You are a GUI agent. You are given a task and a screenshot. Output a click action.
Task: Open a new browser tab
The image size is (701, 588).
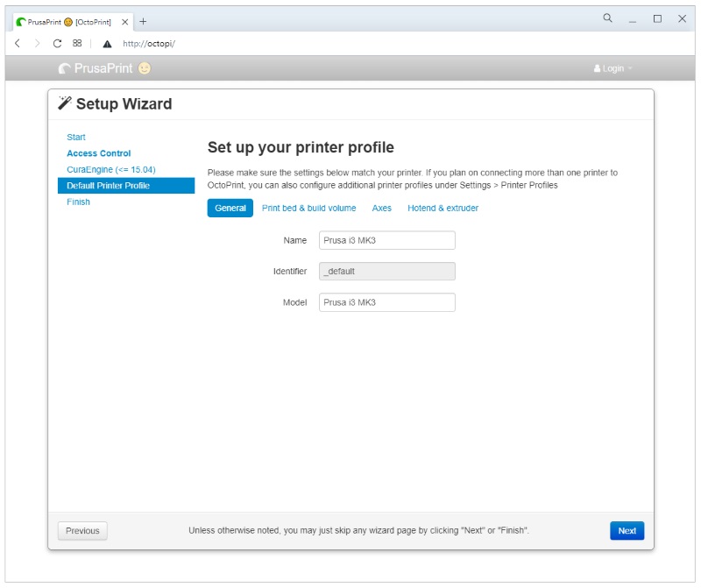[144, 21]
